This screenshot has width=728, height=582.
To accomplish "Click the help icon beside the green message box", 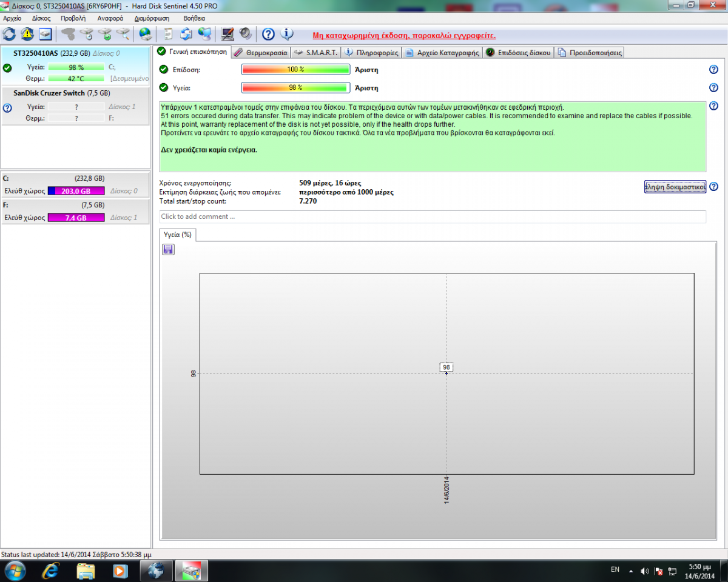I will 713,106.
